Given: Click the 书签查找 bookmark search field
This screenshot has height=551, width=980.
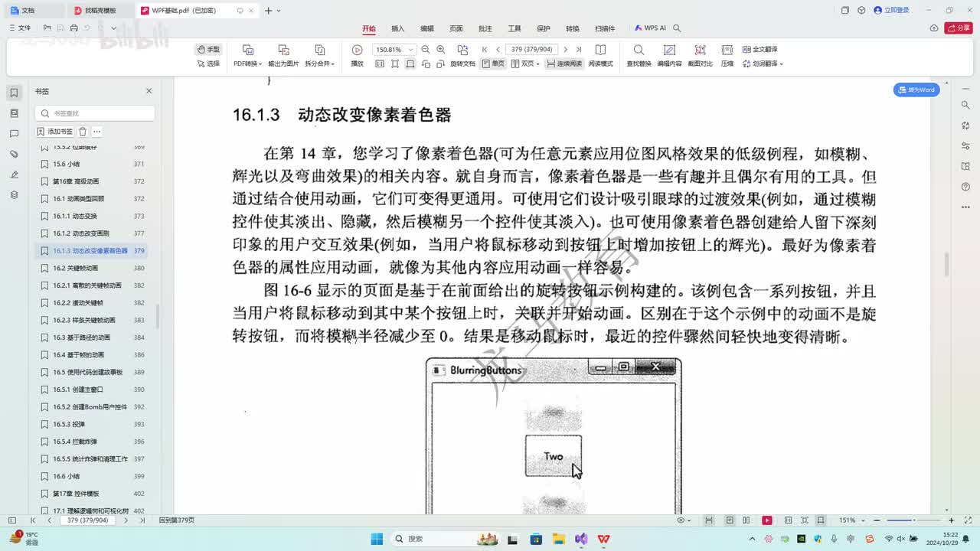Looking at the screenshot, I should [x=95, y=113].
